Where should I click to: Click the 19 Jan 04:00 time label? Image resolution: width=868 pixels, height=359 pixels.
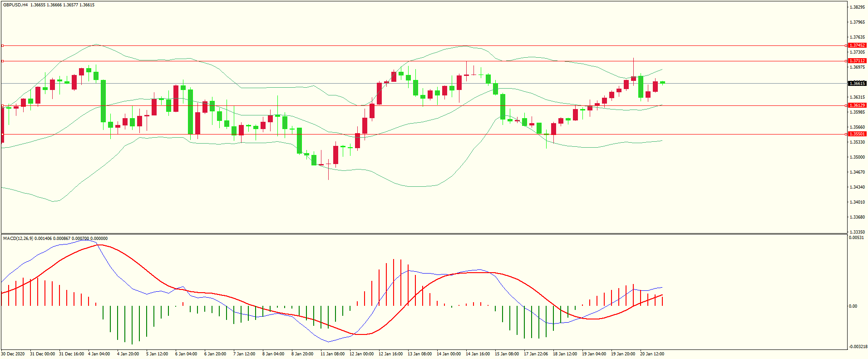pyautogui.click(x=594, y=354)
